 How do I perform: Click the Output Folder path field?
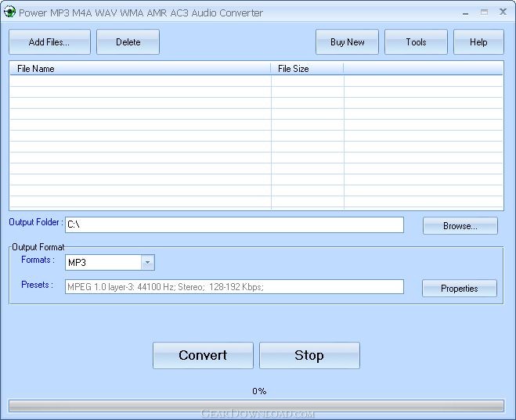[234, 224]
